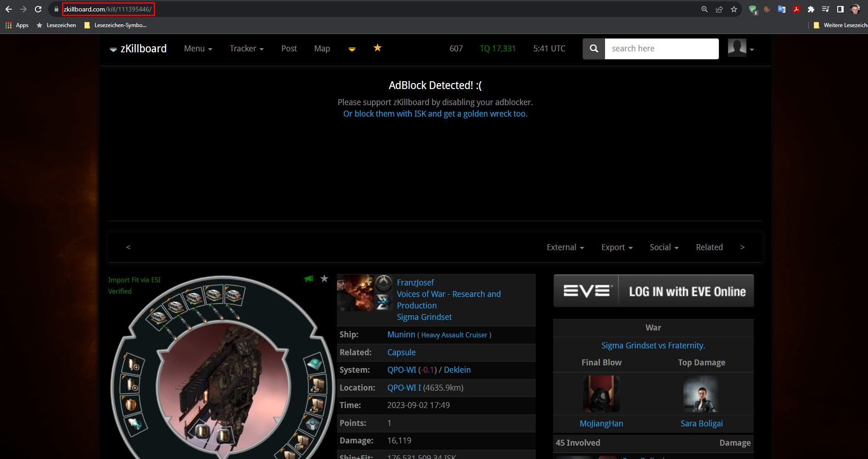Expand the Menu dropdown
Screen dimensions: 868x459
(198, 49)
